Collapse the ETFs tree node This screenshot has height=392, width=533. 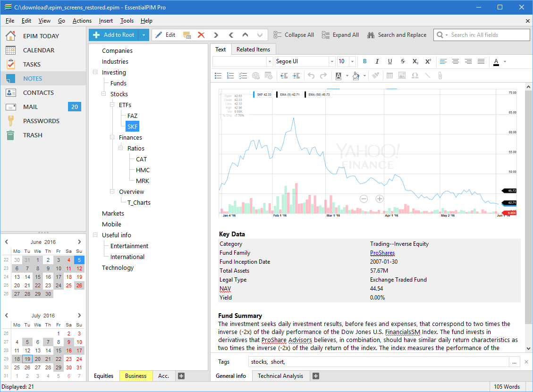click(112, 105)
